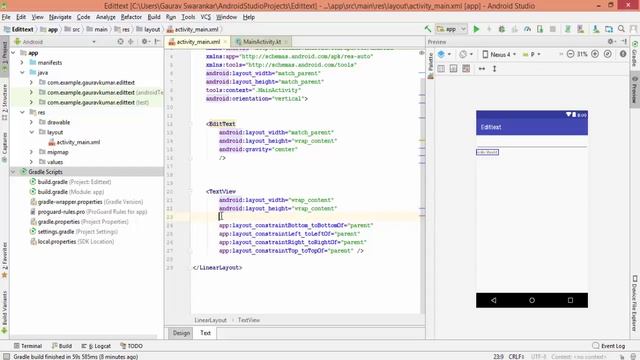The width and height of the screenshot is (640, 360).
Task: Expand the mipmap folder
Action: tap(31, 152)
